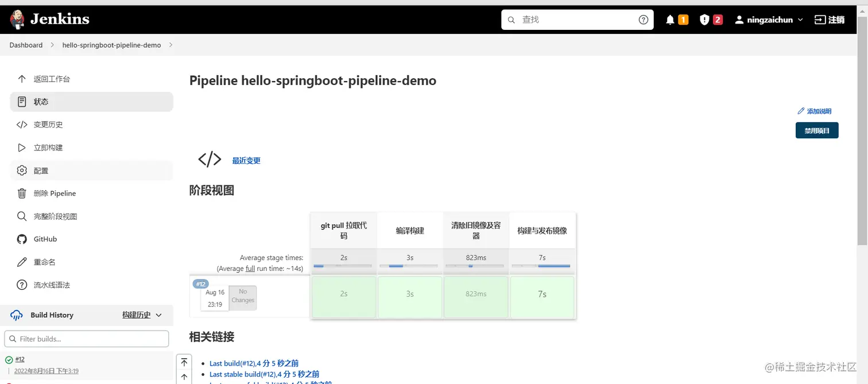Click the filter magnifier icon in Filter builds
The height and width of the screenshot is (384, 868).
click(x=13, y=339)
